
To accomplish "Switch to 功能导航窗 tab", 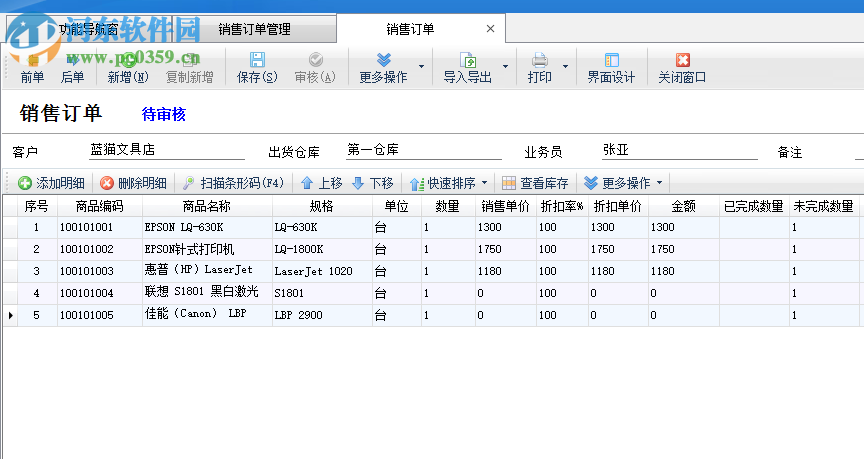I will [x=88, y=29].
